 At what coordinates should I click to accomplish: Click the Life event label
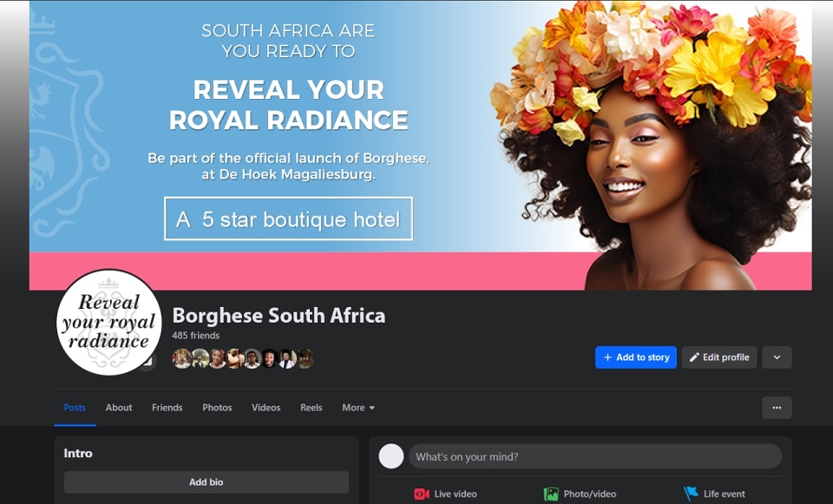724,494
